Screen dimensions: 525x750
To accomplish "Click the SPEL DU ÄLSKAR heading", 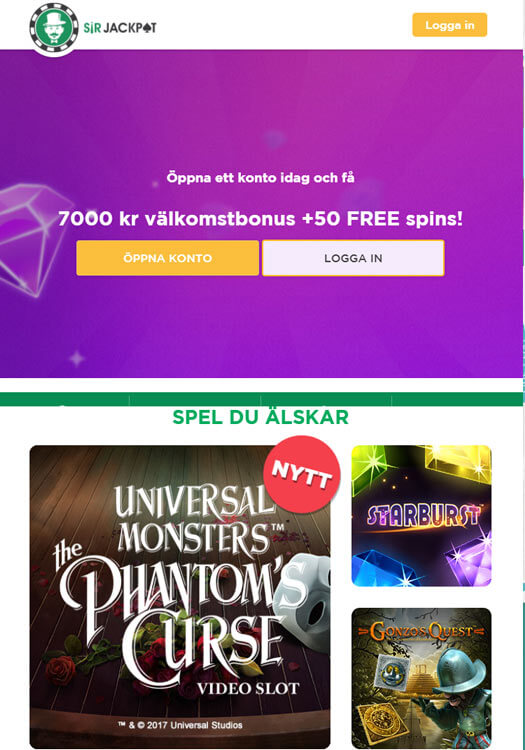I will [x=261, y=417].
